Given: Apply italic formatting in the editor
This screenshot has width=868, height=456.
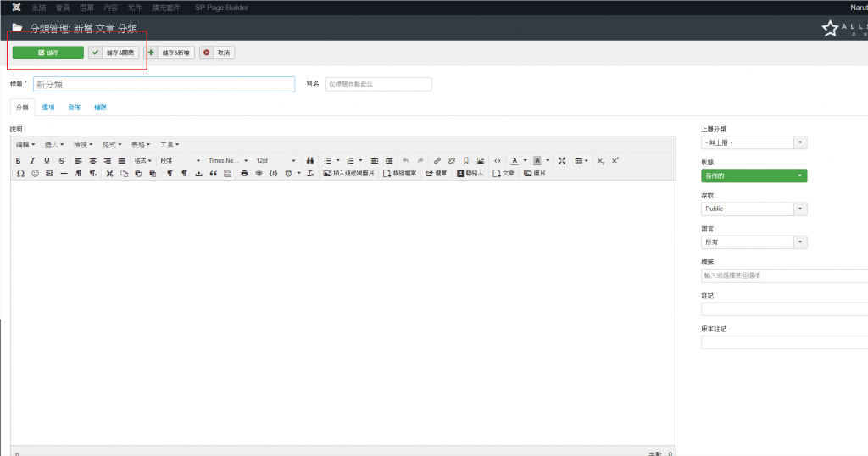Looking at the screenshot, I should tap(32, 160).
